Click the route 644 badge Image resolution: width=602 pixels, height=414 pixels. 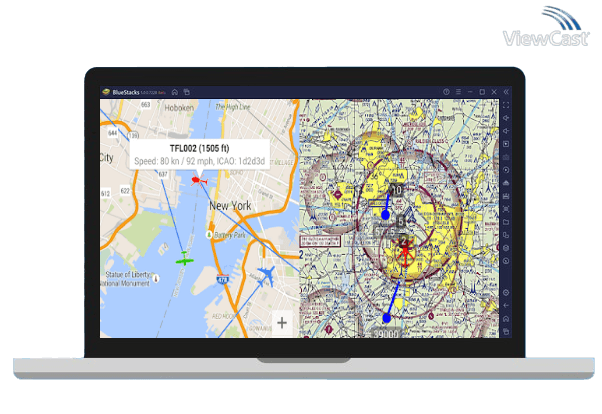(112, 133)
